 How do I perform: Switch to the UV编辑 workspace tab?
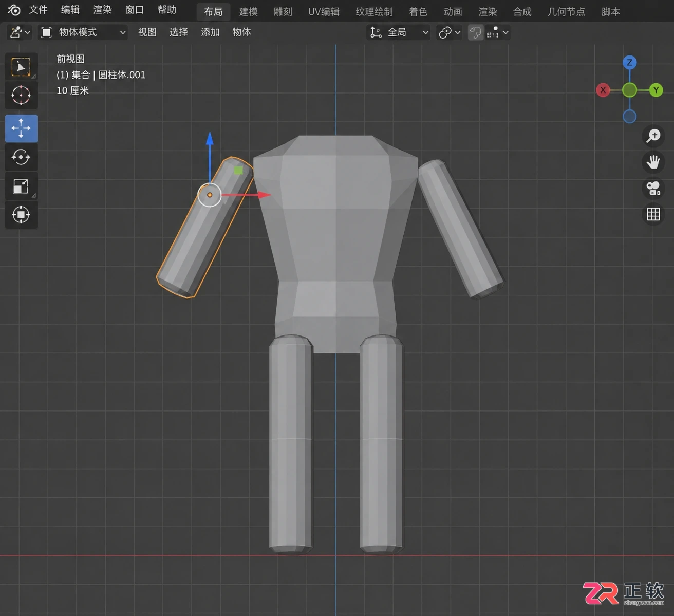(324, 11)
